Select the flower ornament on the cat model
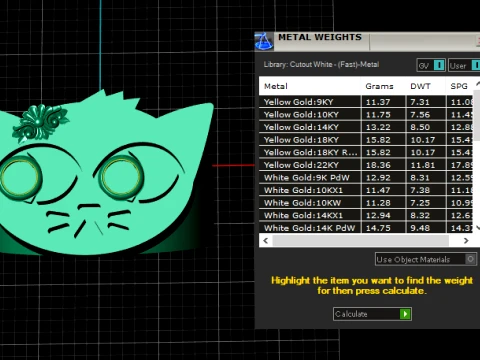Image resolution: width=480 pixels, height=360 pixels. coord(40,123)
